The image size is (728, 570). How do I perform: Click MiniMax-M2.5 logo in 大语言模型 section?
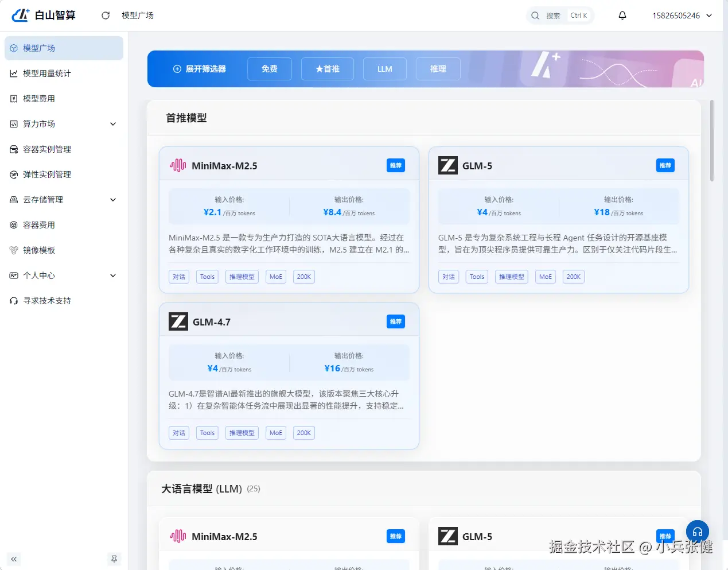point(178,536)
